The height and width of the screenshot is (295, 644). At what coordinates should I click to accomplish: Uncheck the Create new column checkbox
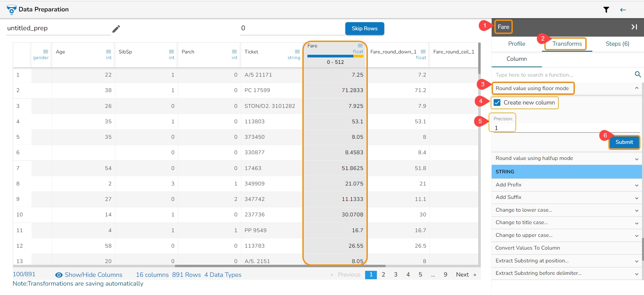point(497,103)
